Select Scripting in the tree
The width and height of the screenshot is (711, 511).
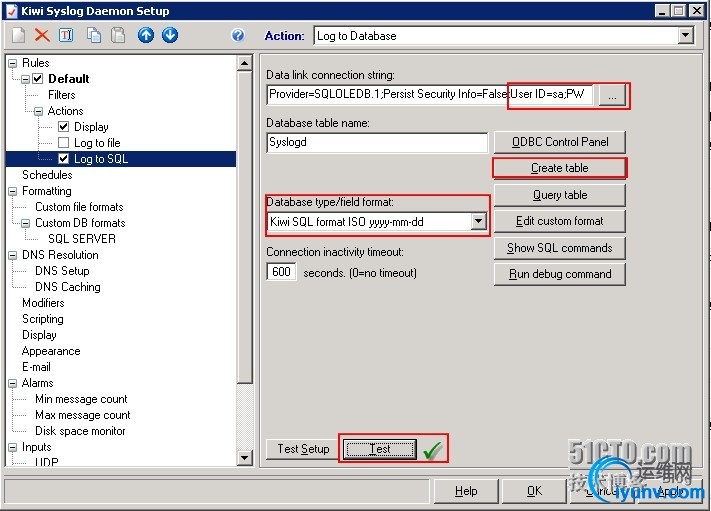tap(43, 319)
